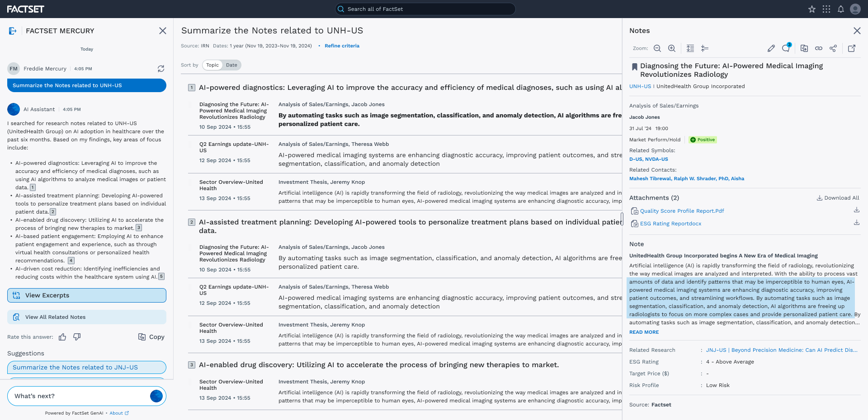Share the note icon

pyautogui.click(x=833, y=48)
